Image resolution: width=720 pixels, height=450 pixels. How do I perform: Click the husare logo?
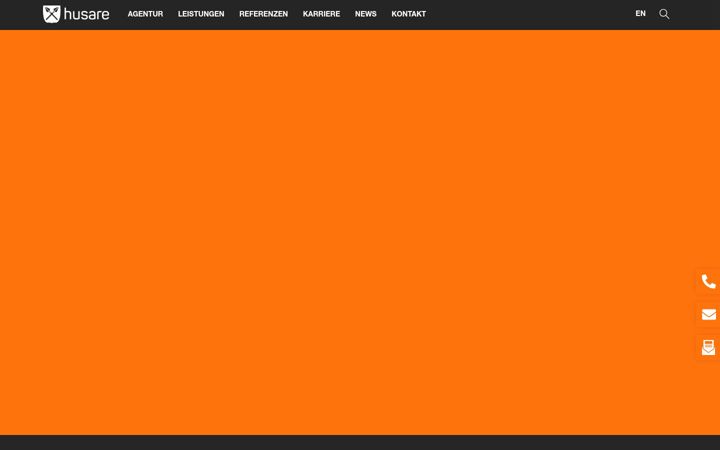76,14
